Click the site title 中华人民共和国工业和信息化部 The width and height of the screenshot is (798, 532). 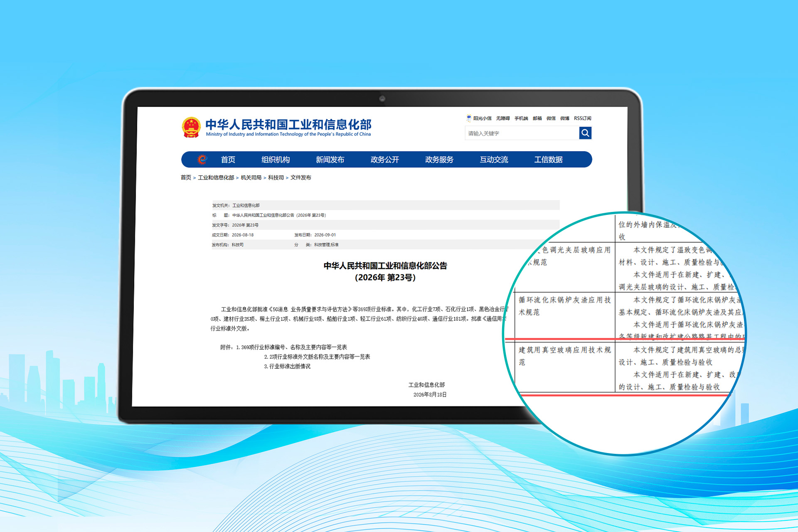(288, 124)
